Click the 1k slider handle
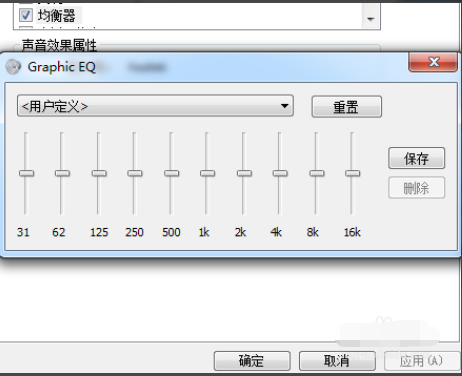Viewport: 462px width, 376px height. coord(207,173)
